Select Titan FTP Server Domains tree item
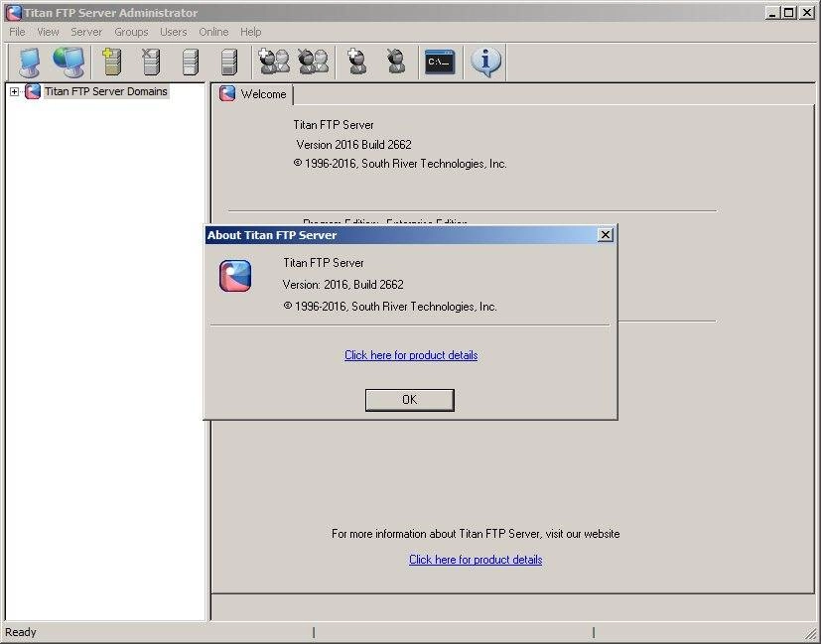Image resolution: width=821 pixels, height=644 pixels. point(106,91)
